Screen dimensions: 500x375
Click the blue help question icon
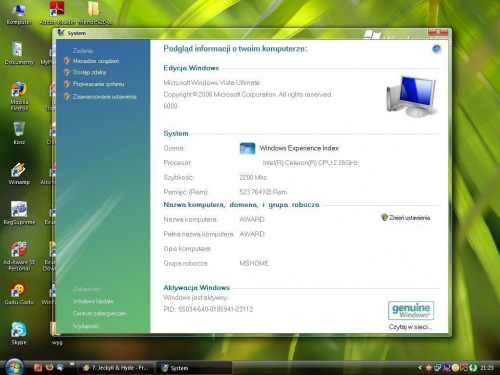[x=436, y=49]
